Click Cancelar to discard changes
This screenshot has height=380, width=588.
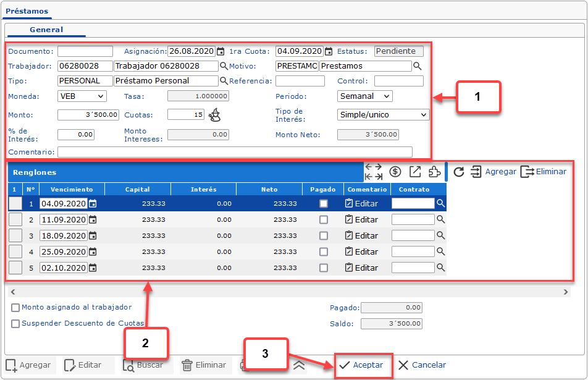422,365
